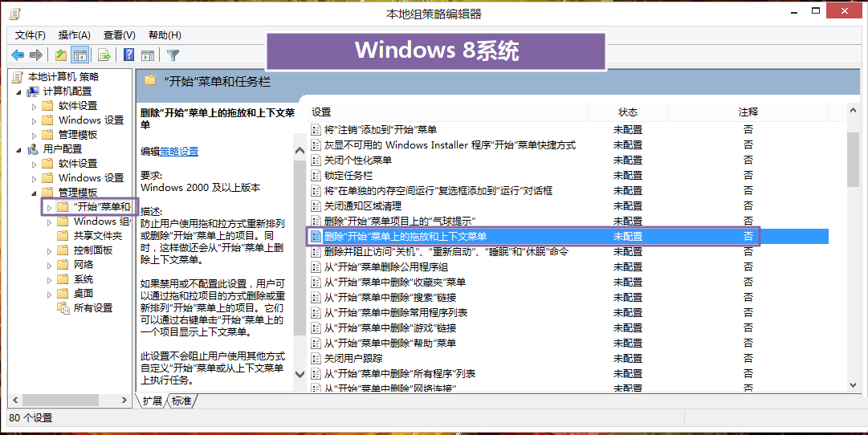Expand the 桌面 tree node
Image resolution: width=868 pixels, height=435 pixels.
49,294
